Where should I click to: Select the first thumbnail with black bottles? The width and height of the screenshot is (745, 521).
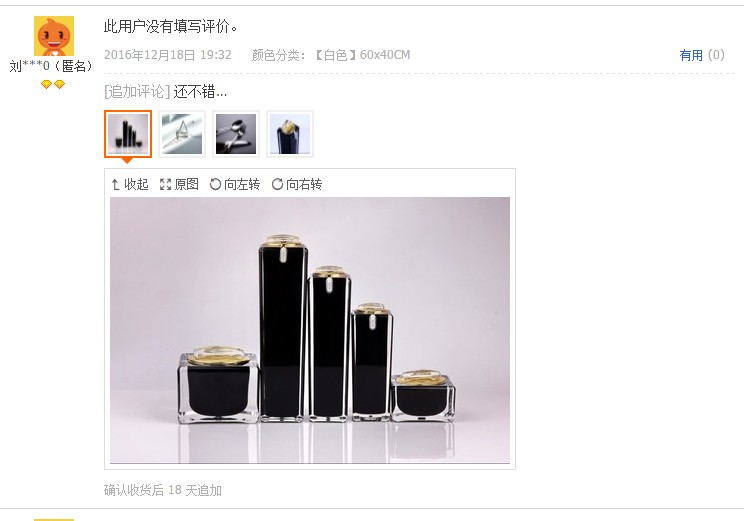128,134
